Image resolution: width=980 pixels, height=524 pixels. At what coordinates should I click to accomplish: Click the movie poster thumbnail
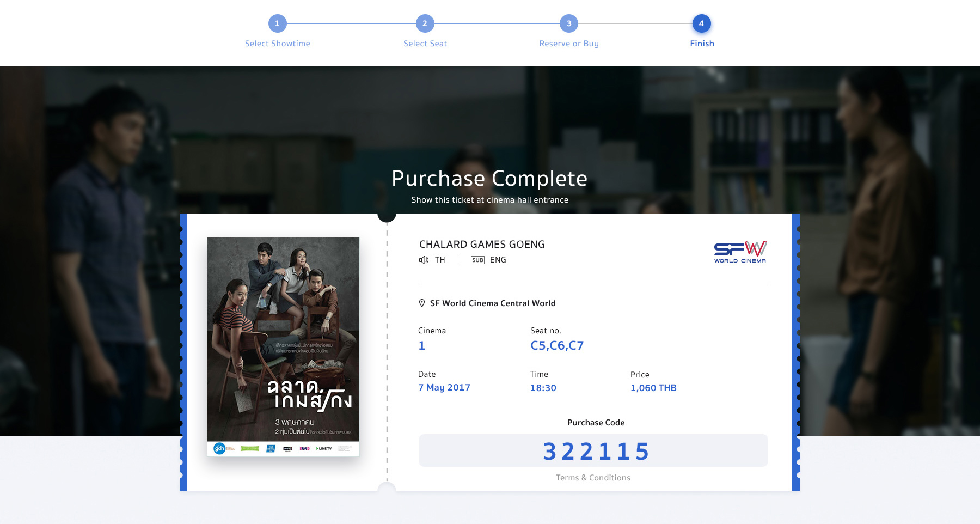click(283, 346)
